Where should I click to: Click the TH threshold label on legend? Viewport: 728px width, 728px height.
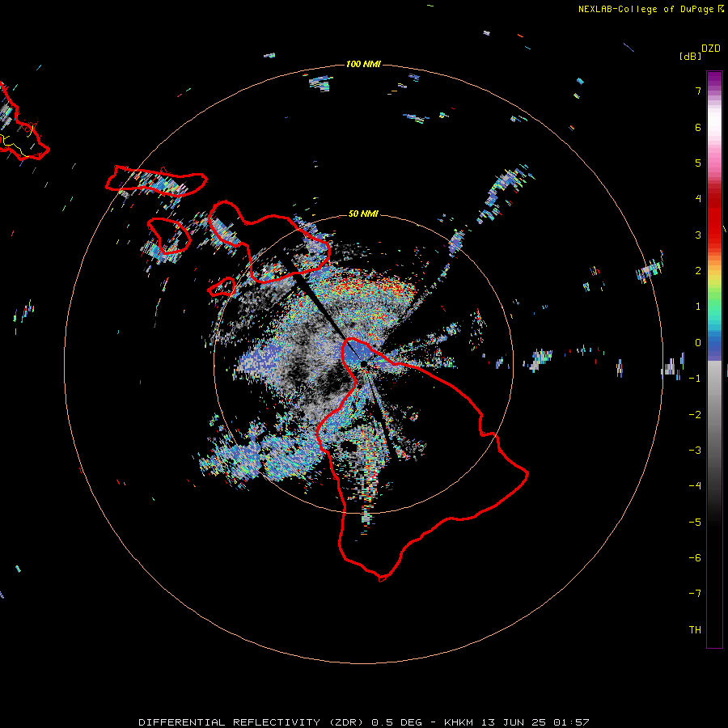[695, 630]
